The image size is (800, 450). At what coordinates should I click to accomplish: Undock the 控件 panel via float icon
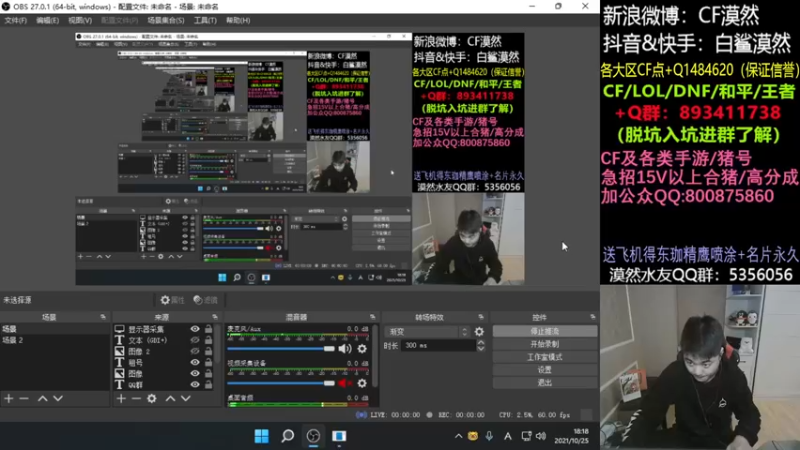(x=592, y=317)
